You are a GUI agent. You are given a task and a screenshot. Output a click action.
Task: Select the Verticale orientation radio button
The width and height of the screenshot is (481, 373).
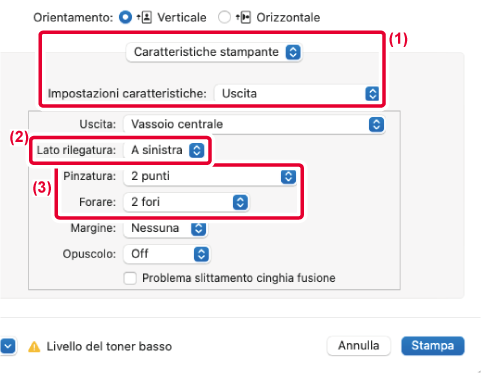[125, 17]
